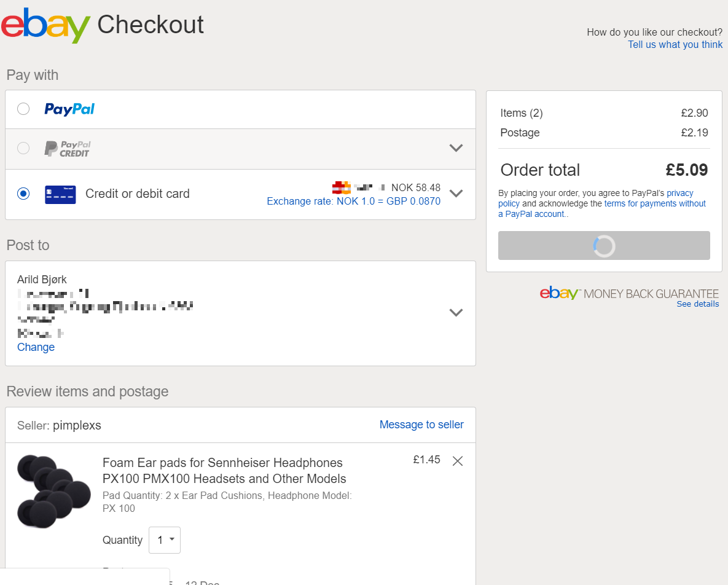Click the PayPal logo
The image size is (728, 585).
(x=69, y=109)
